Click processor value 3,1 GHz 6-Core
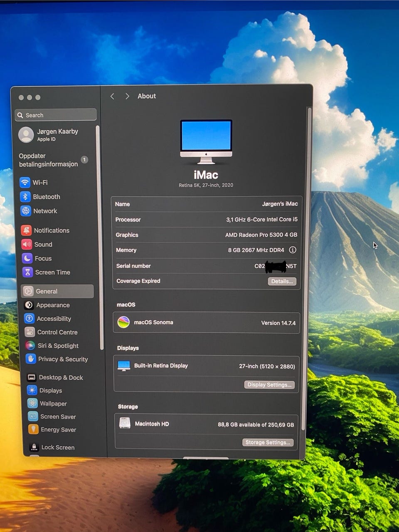This screenshot has height=532, width=399. click(x=262, y=219)
